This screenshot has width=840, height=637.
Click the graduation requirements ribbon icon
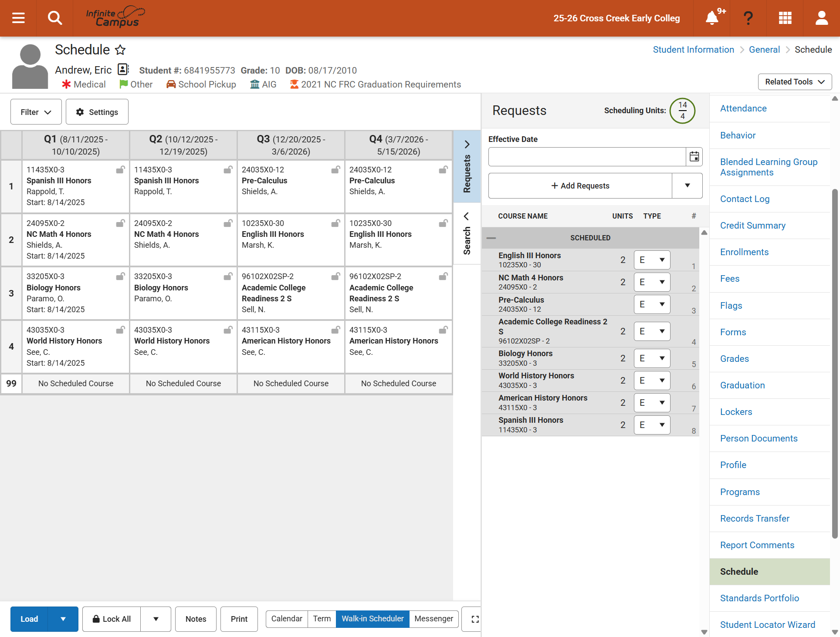point(295,84)
